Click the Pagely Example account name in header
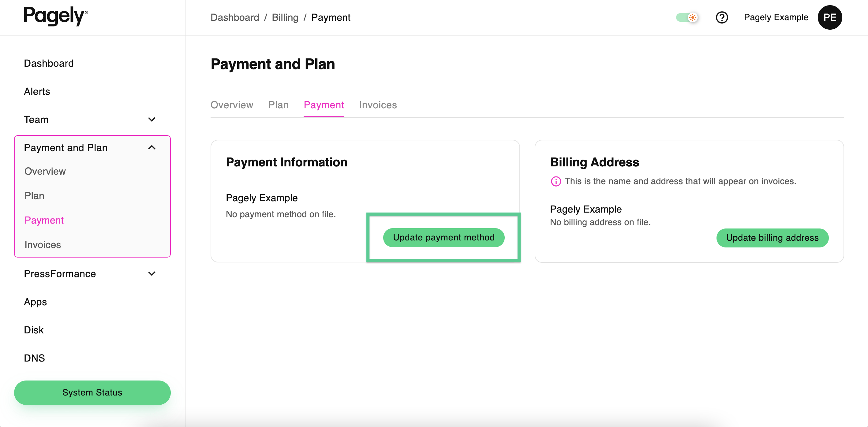The image size is (868, 427). tap(776, 17)
